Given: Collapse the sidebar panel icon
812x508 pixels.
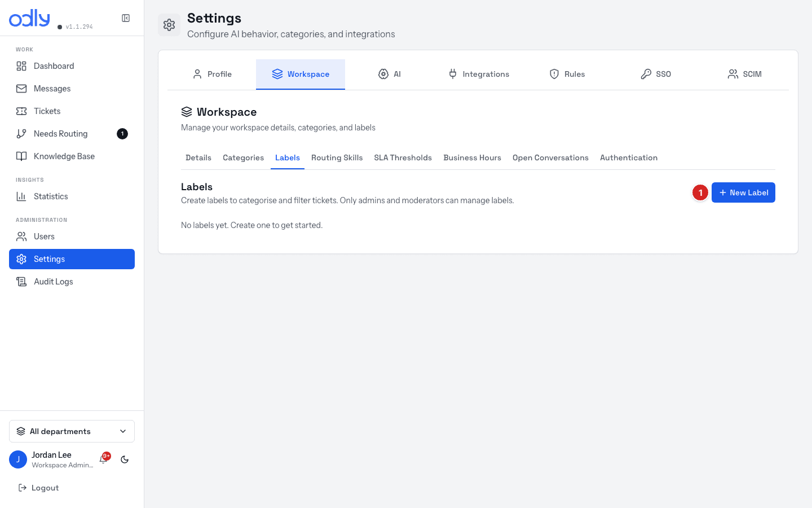Looking at the screenshot, I should pyautogui.click(x=126, y=18).
